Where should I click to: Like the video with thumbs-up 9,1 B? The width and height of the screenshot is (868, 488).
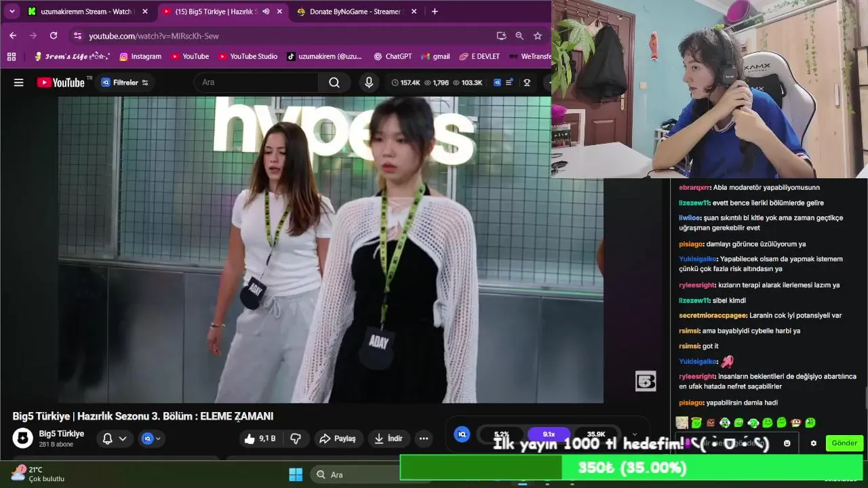pyautogui.click(x=260, y=439)
